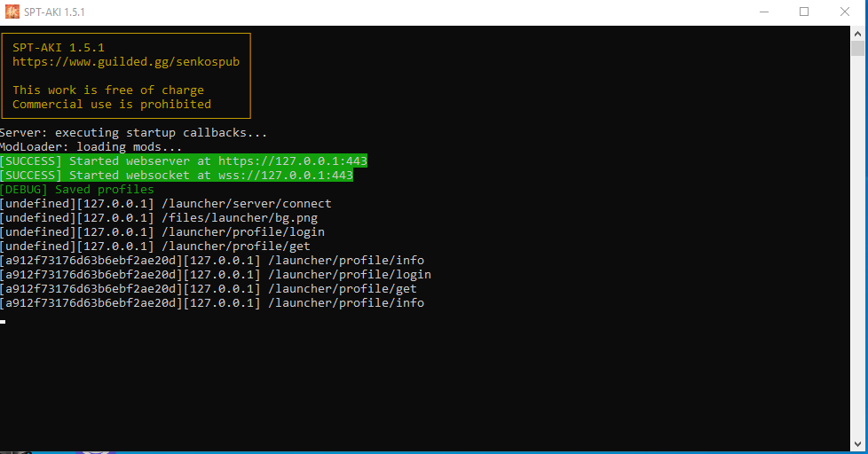This screenshot has height=454, width=868.
Task: Click the '/launcher/server/connect' log line
Action: [165, 203]
